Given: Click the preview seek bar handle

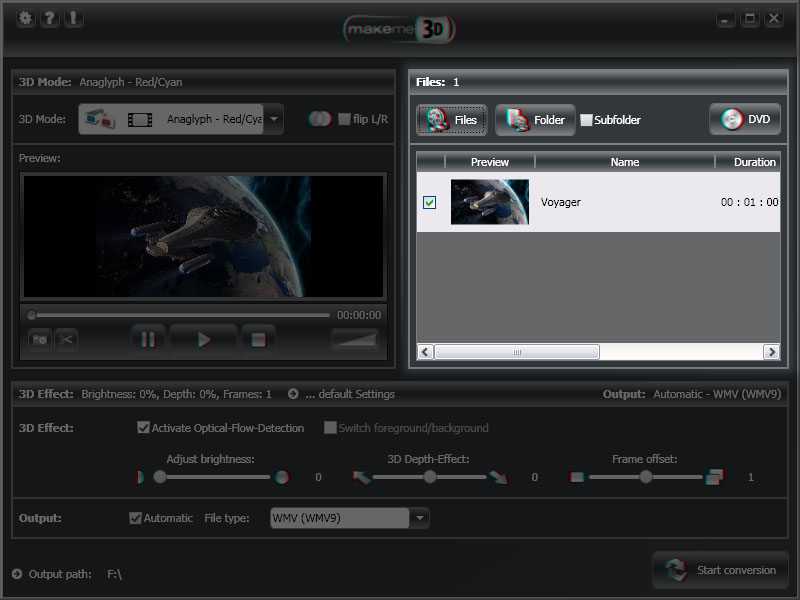Looking at the screenshot, I should click(32, 315).
